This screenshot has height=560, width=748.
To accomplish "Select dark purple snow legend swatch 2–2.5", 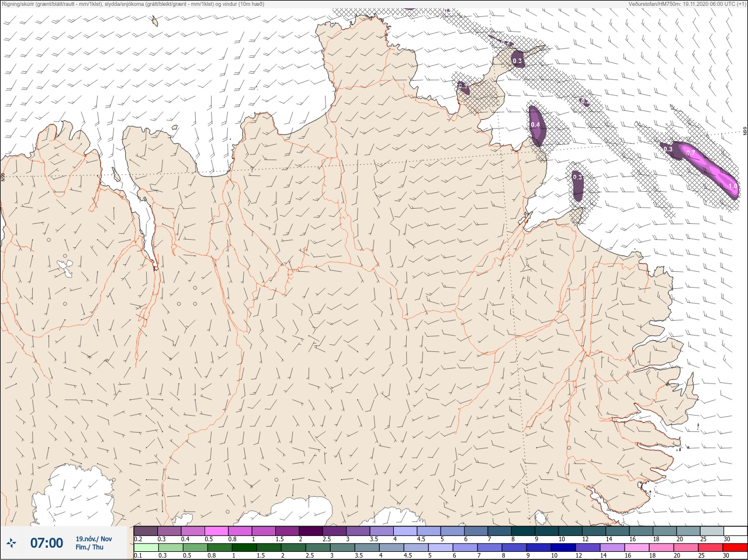I will [x=311, y=531].
